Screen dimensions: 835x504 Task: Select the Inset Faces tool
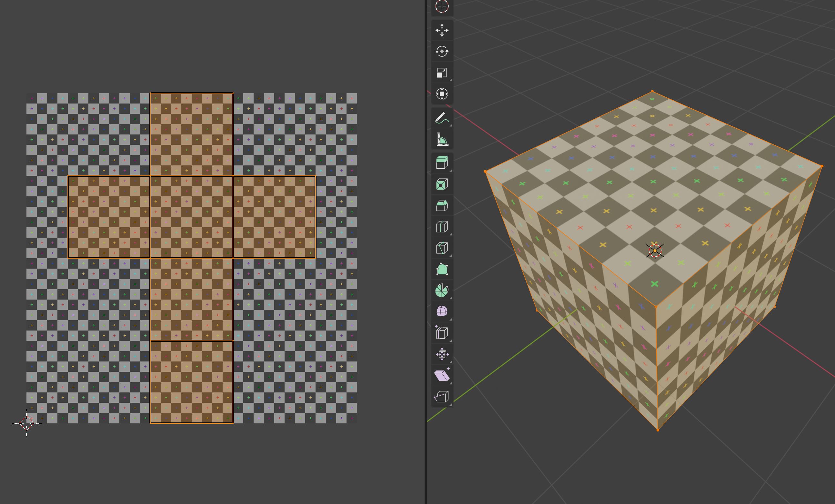[x=442, y=184]
